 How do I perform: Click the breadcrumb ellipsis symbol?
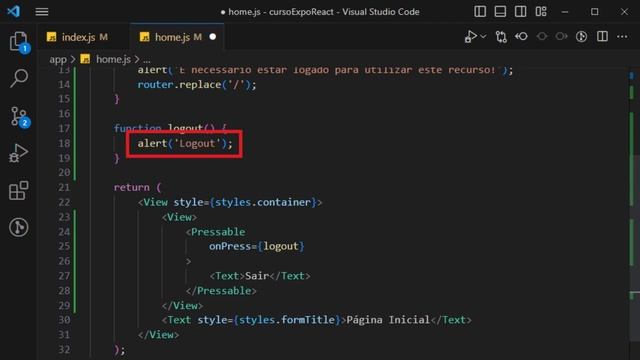[147, 60]
